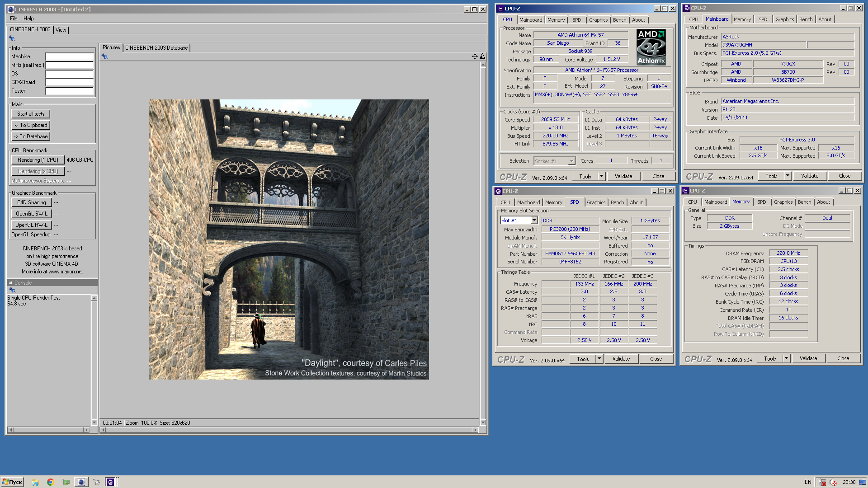
Task: Click the DRAM Frequency value 220.0 MHz
Action: tap(788, 253)
